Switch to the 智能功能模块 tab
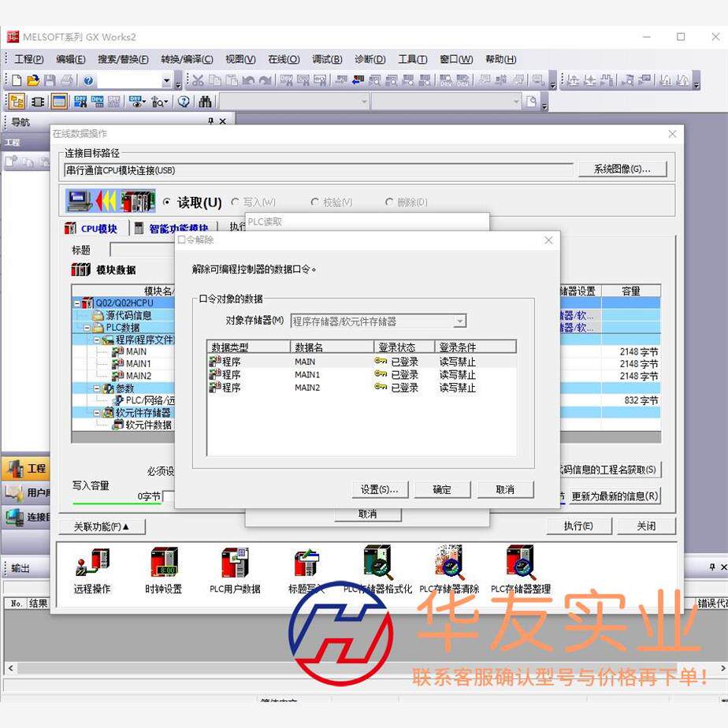728x728 pixels. pyautogui.click(x=172, y=228)
